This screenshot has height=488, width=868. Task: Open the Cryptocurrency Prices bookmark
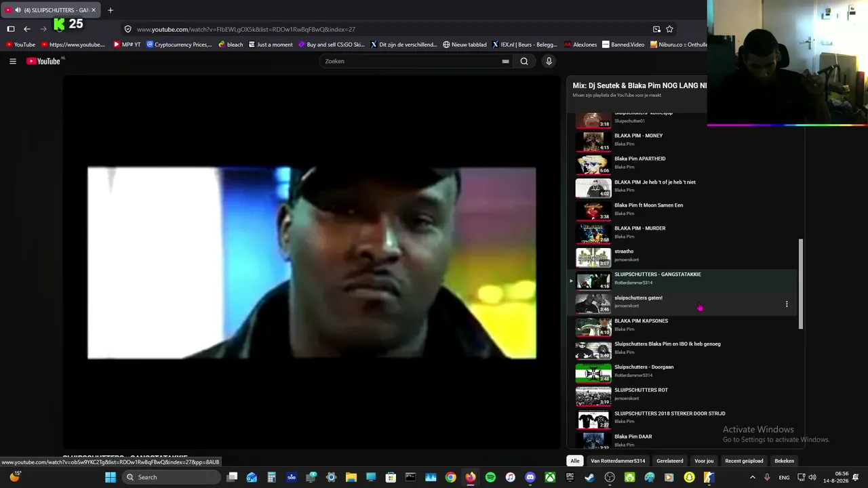179,45
